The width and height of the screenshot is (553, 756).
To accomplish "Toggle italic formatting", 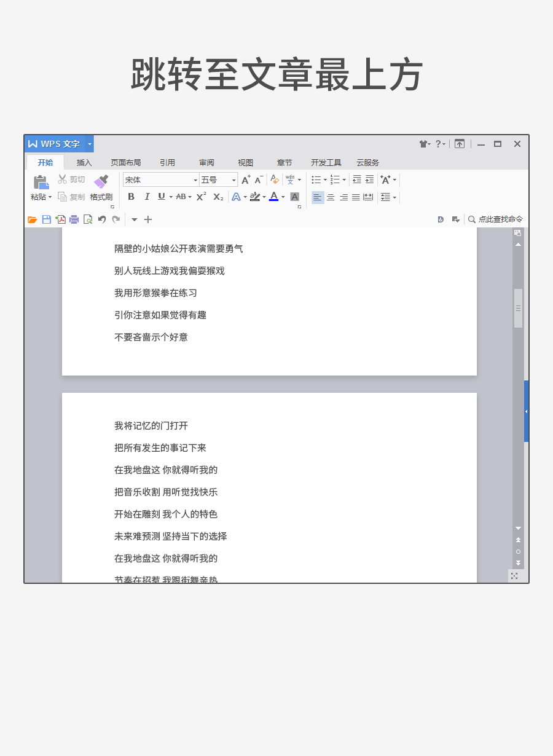I will 147,197.
